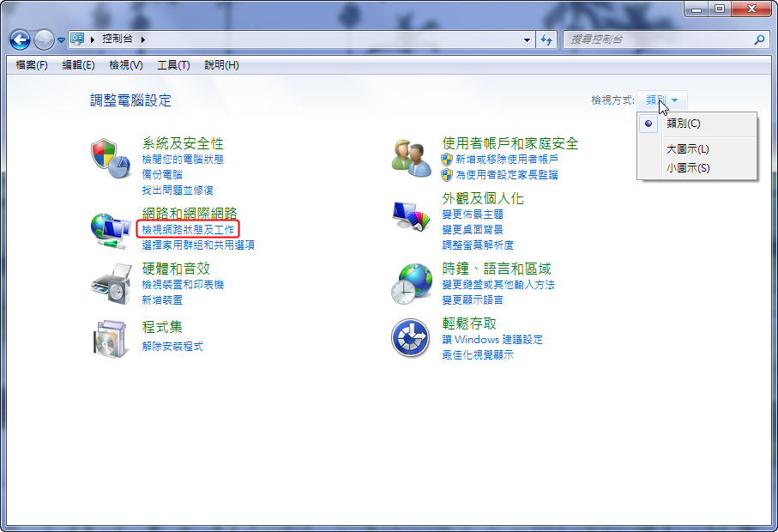This screenshot has height=532, width=778.
Task: Open the 編輯(E) menu
Action: (x=78, y=65)
